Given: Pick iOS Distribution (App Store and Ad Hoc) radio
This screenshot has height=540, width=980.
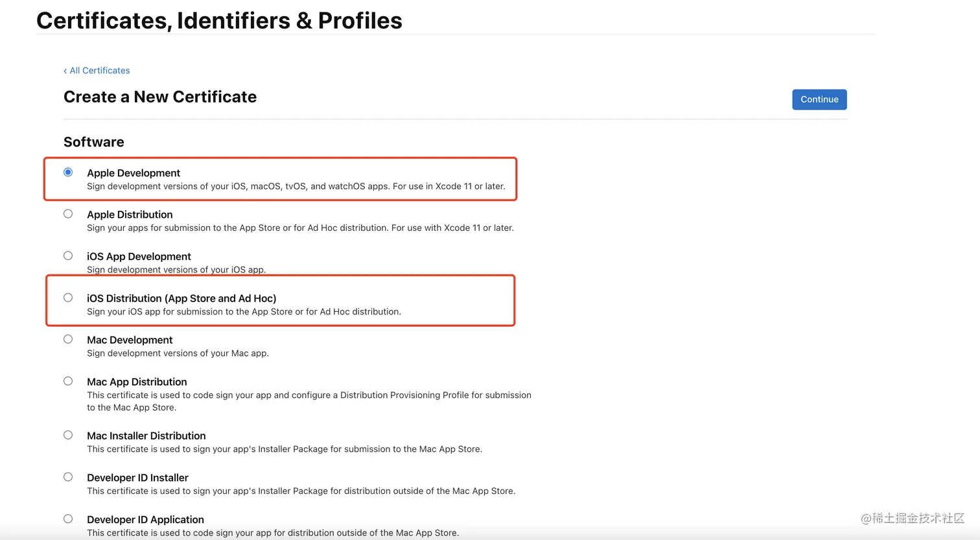Looking at the screenshot, I should coord(68,298).
